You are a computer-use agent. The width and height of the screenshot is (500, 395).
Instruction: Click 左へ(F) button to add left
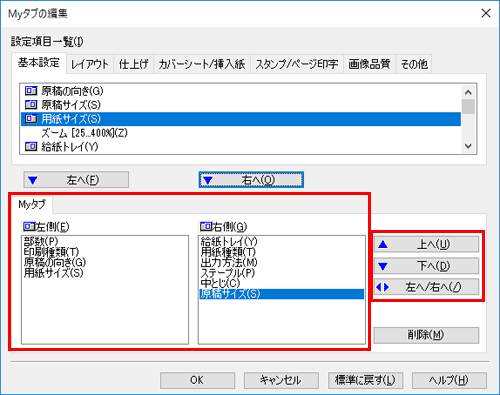click(x=76, y=180)
